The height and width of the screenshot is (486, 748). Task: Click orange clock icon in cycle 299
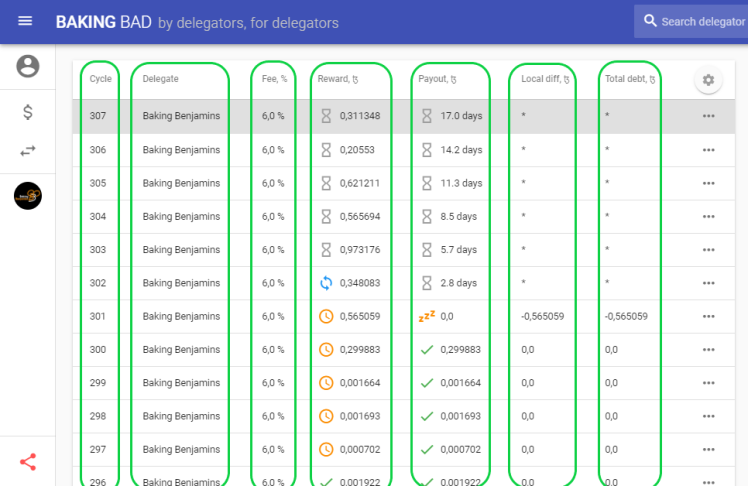326,383
